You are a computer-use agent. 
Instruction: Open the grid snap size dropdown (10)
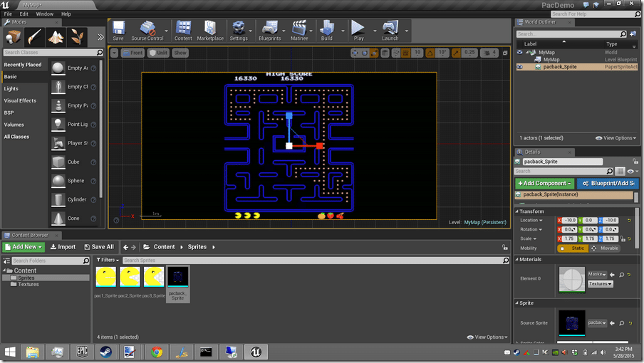(x=417, y=53)
